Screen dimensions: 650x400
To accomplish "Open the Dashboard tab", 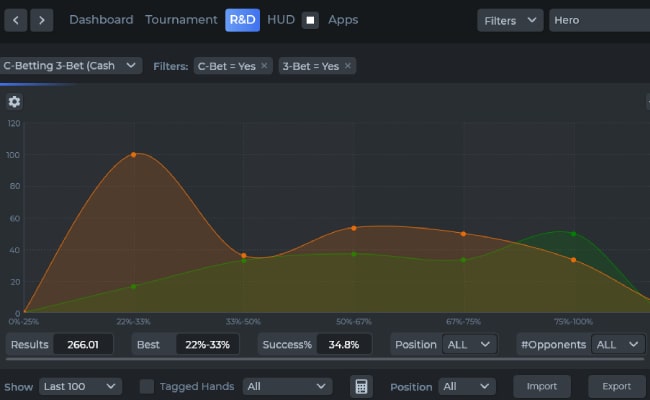I will point(101,19).
